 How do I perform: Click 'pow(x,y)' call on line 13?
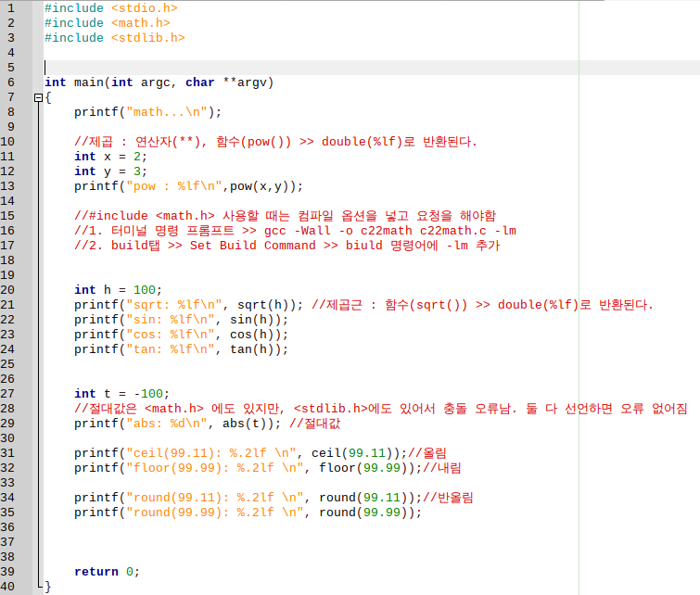262,185
